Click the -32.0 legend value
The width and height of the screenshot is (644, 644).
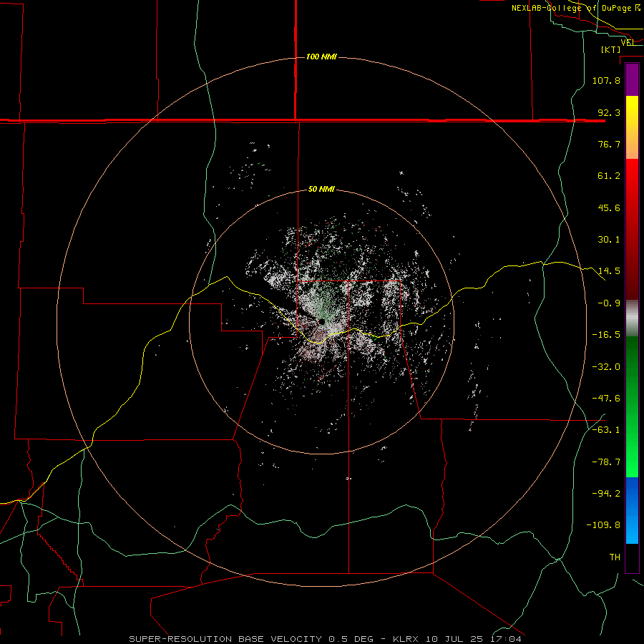point(606,367)
